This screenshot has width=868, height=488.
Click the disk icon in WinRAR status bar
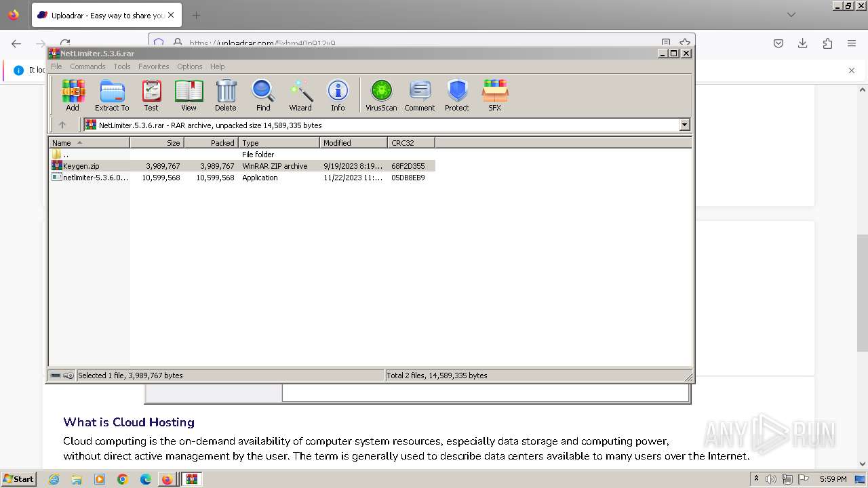pos(56,375)
